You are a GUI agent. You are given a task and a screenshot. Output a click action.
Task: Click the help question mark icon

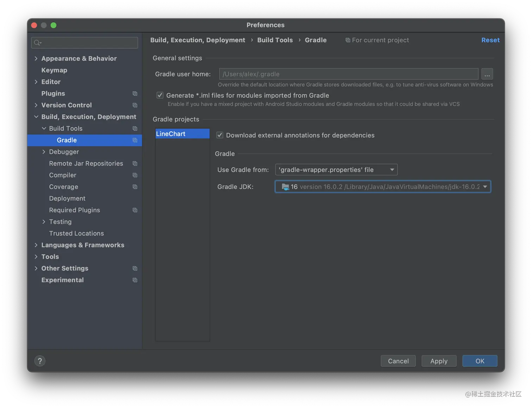point(40,361)
